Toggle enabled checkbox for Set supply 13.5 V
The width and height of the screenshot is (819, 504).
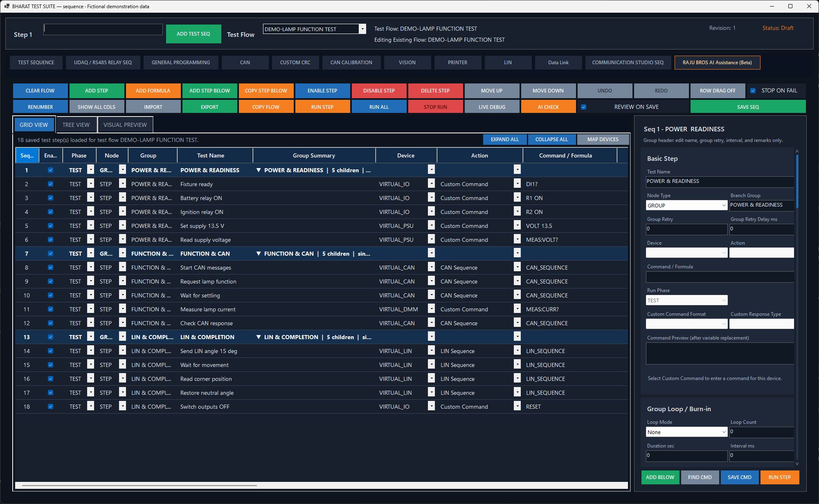coord(50,226)
